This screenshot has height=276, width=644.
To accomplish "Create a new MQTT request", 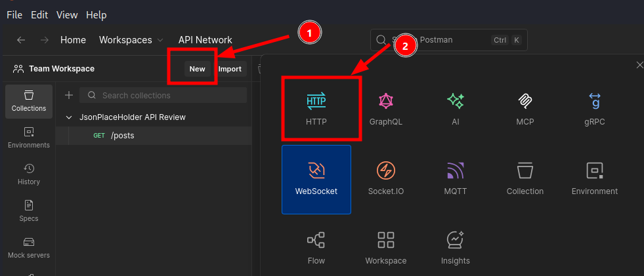I will 456,180.
